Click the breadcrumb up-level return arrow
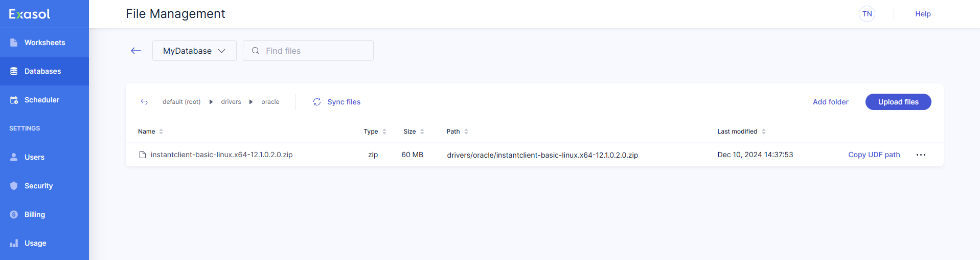The width and height of the screenshot is (980, 260). click(x=144, y=102)
